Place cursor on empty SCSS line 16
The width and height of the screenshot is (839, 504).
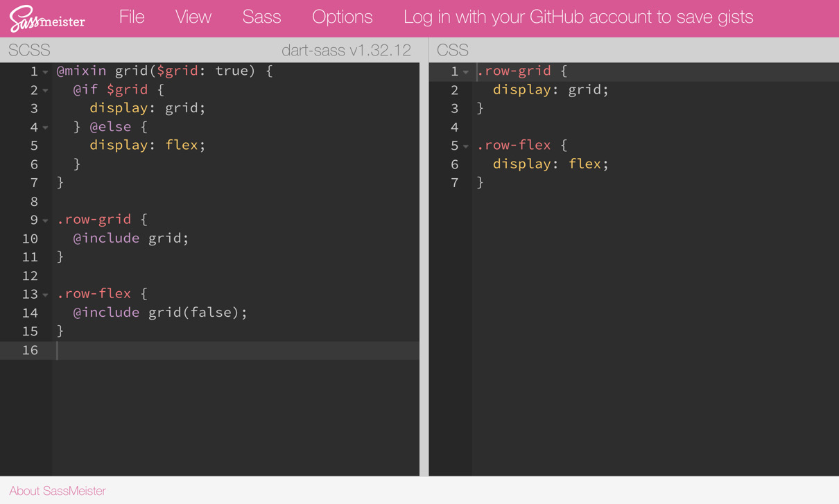208,350
